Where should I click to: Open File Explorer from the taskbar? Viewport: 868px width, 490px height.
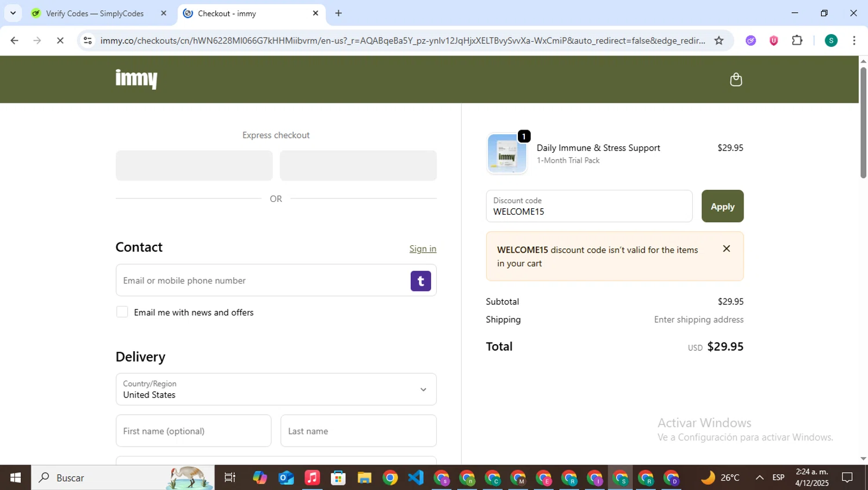coord(364,478)
